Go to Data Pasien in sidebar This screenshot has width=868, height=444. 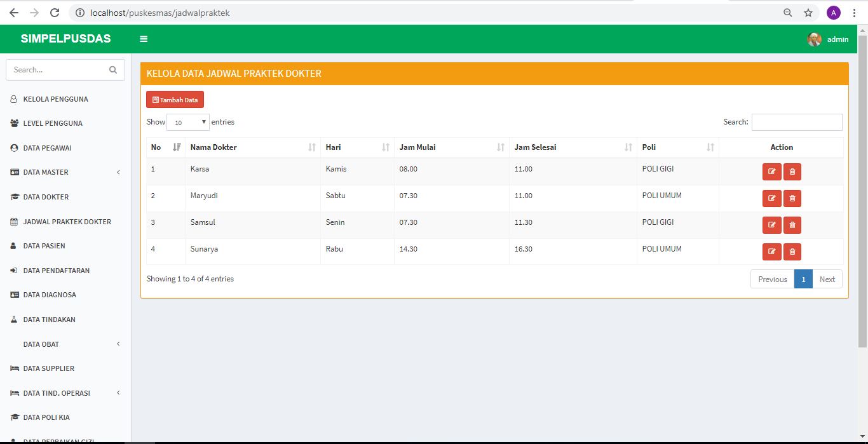[44, 246]
